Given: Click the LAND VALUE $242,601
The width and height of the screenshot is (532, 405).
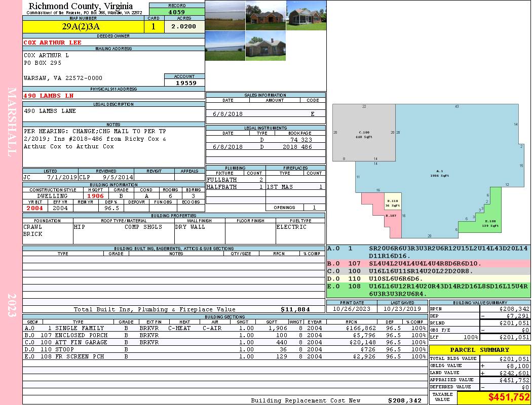Looking at the screenshot, I should 514,373.
